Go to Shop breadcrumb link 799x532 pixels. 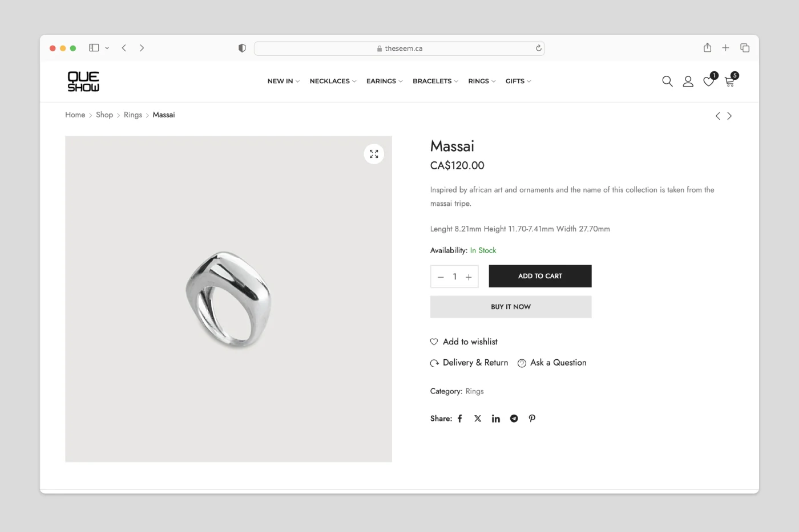104,115
